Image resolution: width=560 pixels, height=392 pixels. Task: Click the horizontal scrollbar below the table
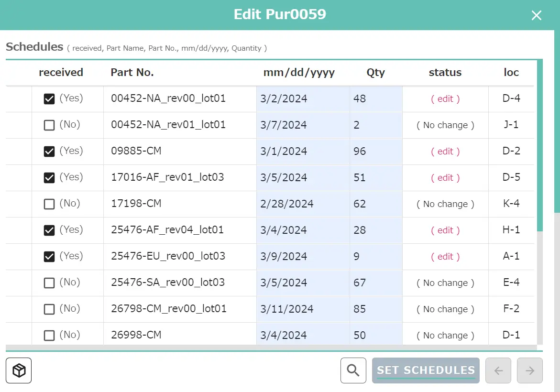click(268, 348)
